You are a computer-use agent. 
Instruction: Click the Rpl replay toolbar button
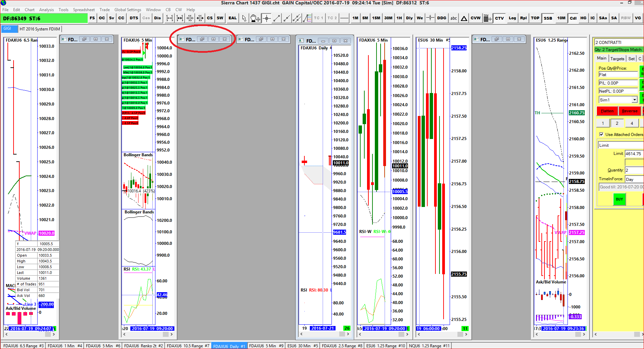click(523, 18)
